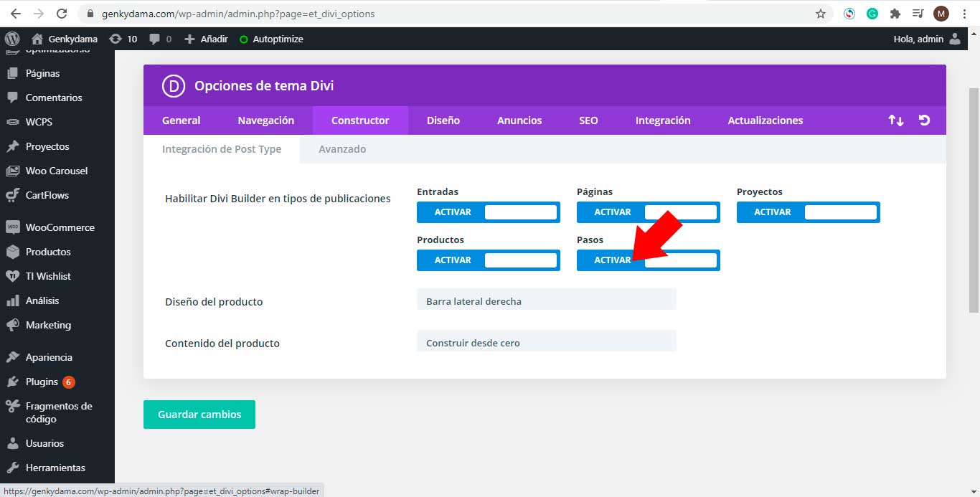Open the Diseño del producto dropdown
The height and width of the screenshot is (497, 980).
coord(547,300)
